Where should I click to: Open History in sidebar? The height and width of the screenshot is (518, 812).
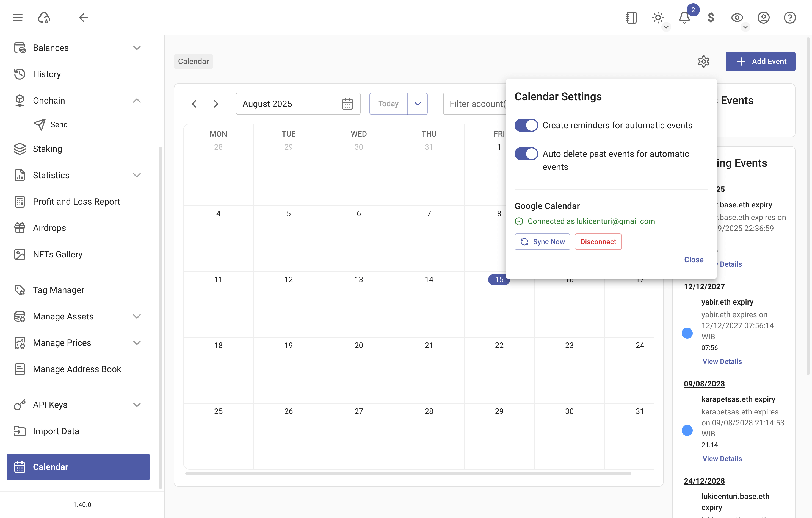pos(78,74)
